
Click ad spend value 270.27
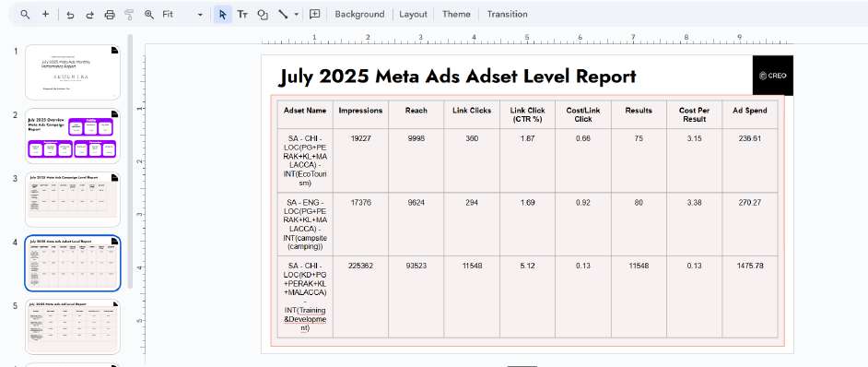tap(750, 203)
